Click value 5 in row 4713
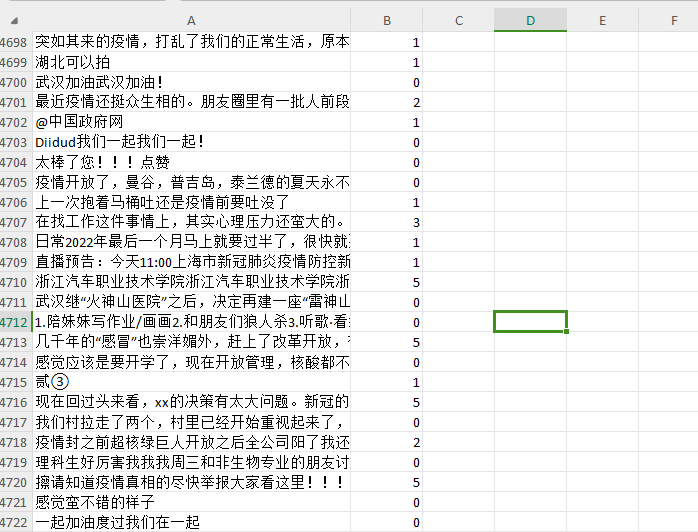This screenshot has height=532, width=698. pos(386,342)
